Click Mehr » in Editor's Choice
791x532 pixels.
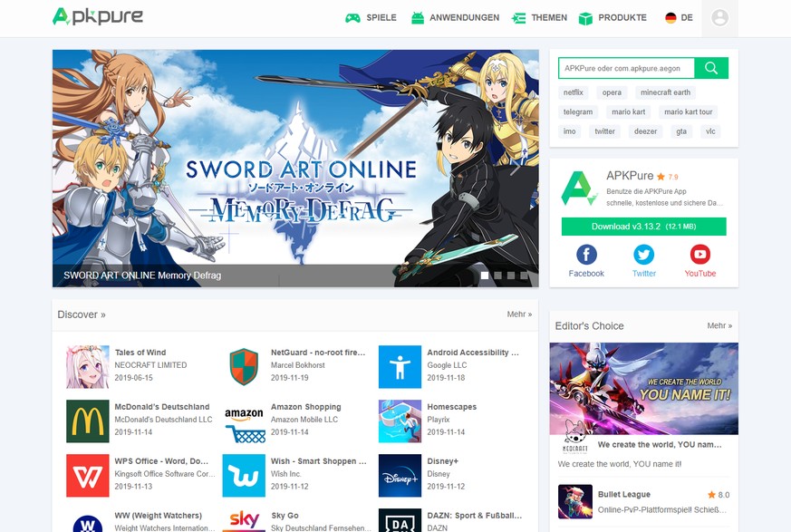pyautogui.click(x=719, y=325)
